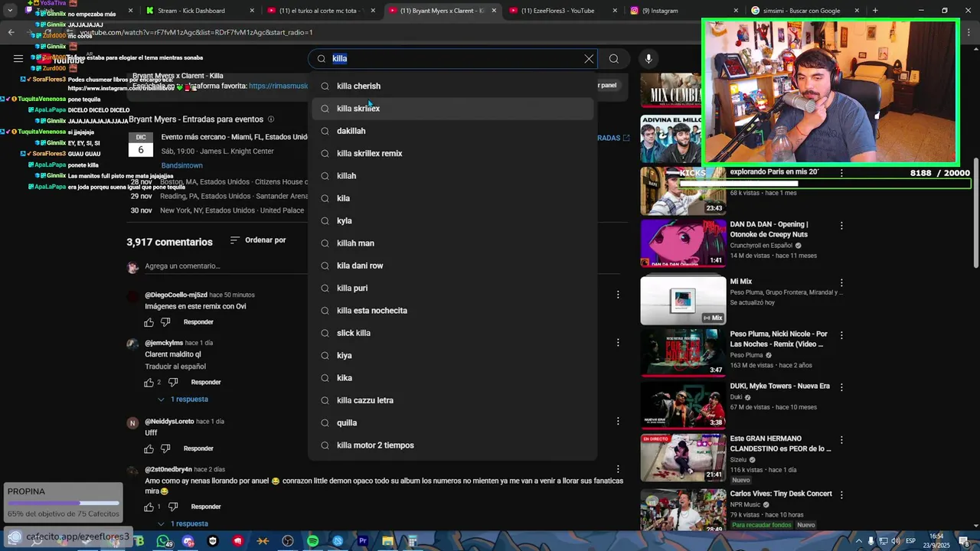Open WhatsApp from the taskbar
980x551 pixels.
point(163,541)
